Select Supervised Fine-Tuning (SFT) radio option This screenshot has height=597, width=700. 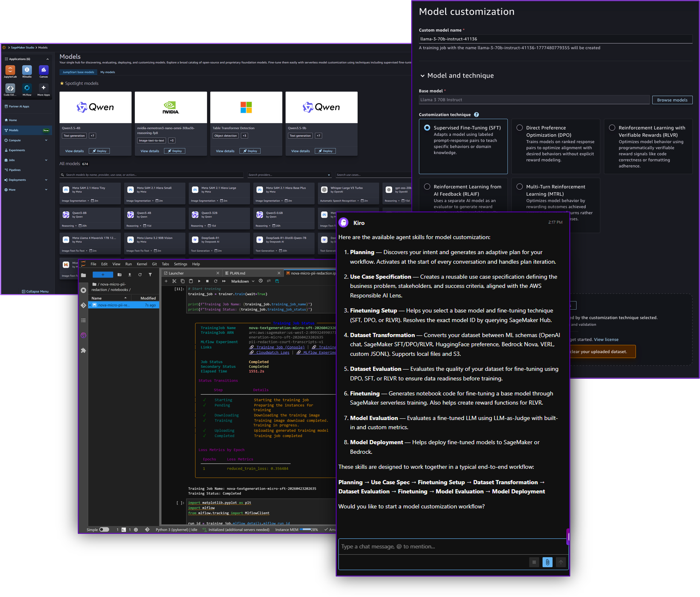(427, 128)
